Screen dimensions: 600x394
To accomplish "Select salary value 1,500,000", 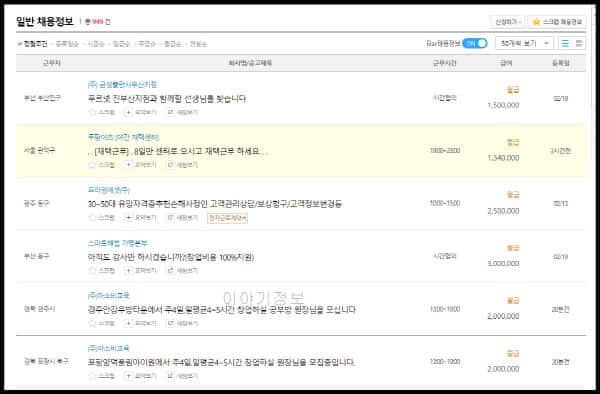I will pos(503,105).
